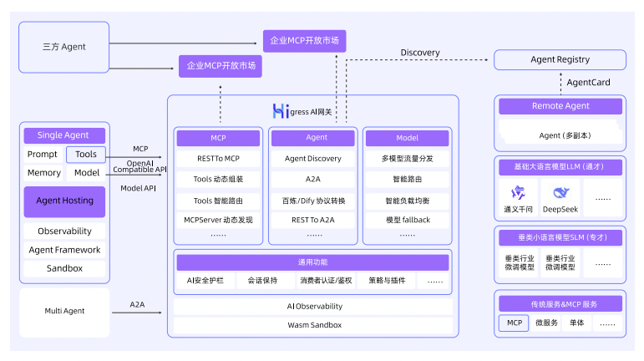The height and width of the screenshot is (361, 644).
Task: Click the 模型 fallback item
Action: pos(408,220)
